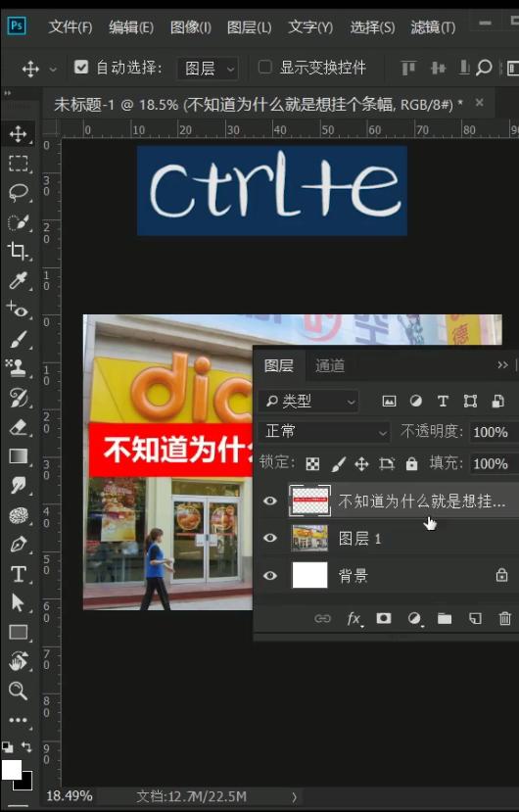Image resolution: width=519 pixels, height=812 pixels.
Task: Open the 正常 blend mode dropdown
Action: [x=325, y=431]
